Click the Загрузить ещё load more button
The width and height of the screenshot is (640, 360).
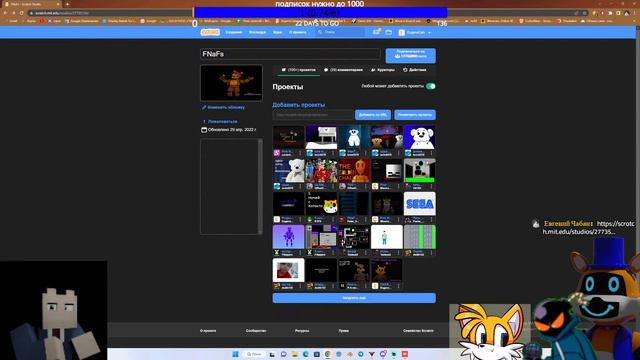point(354,298)
